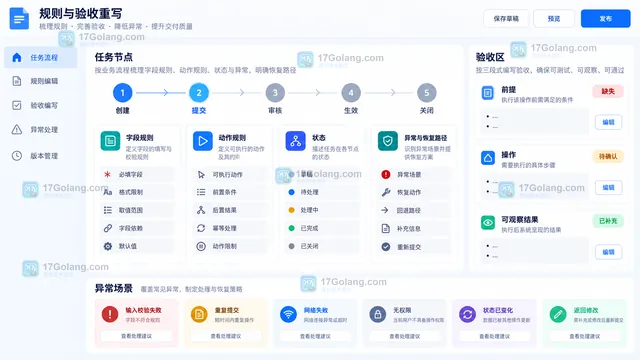The image size is (640, 360).
Task: Click the wifi 网络失败 icon
Action: [x=289, y=314]
